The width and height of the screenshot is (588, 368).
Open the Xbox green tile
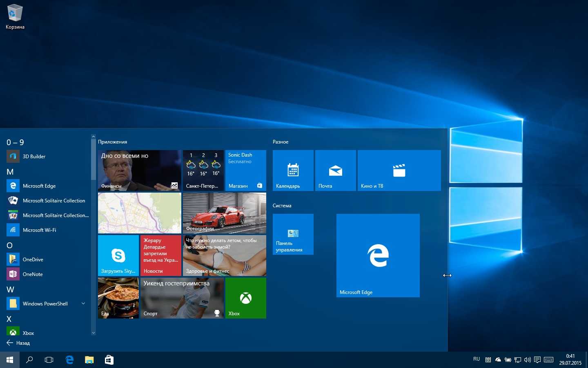245,298
